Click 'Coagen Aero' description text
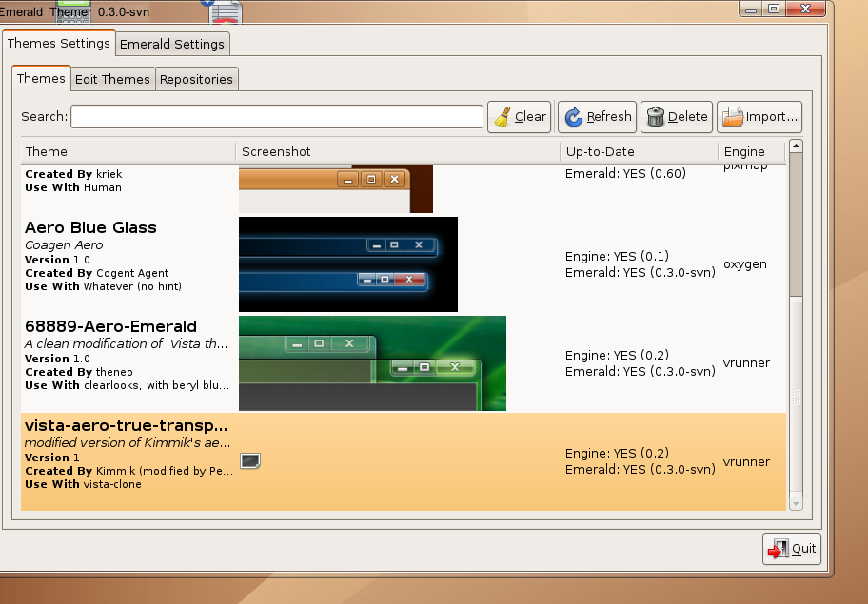 64,245
